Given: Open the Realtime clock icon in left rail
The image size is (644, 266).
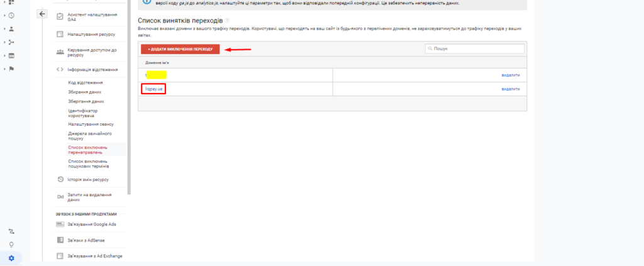Looking at the screenshot, I should tap(11, 16).
